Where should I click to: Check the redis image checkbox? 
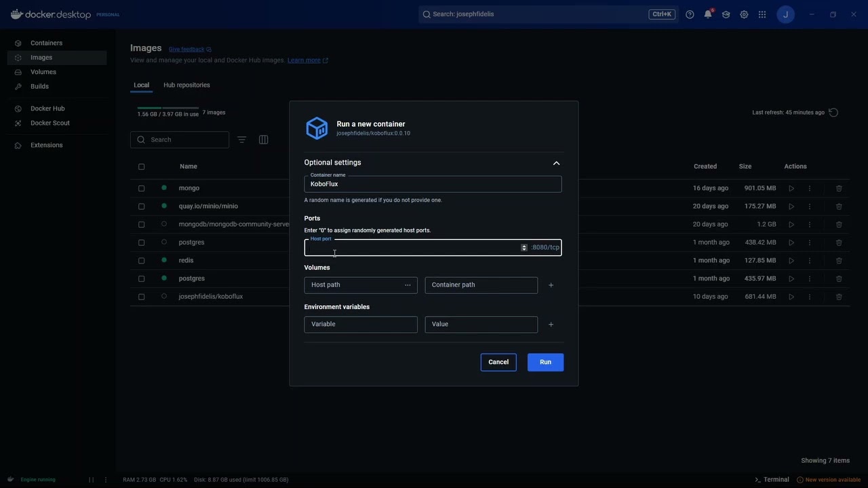coord(141,260)
